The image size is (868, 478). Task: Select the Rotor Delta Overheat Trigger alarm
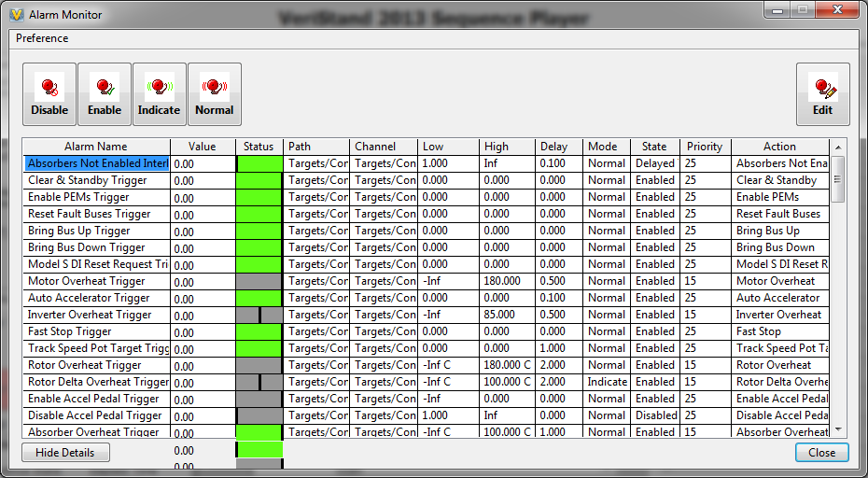97,382
